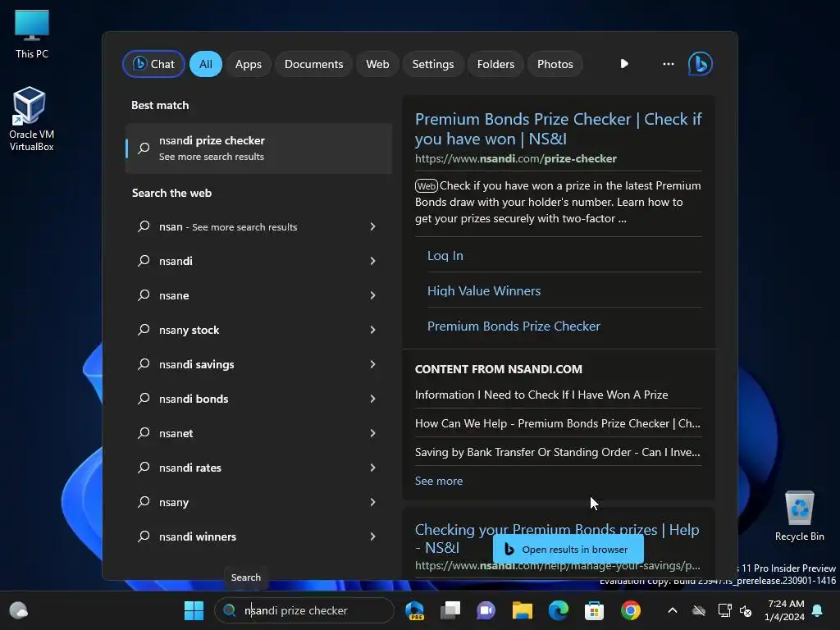The width and height of the screenshot is (840, 630).
Task: Click the Bing logo in search panel
Action: point(701,64)
